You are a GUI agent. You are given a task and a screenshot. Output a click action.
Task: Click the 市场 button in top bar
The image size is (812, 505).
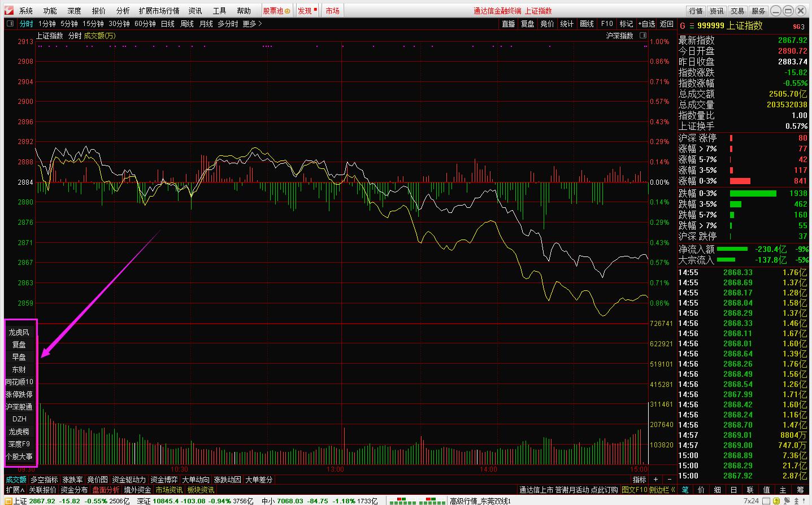point(332,11)
